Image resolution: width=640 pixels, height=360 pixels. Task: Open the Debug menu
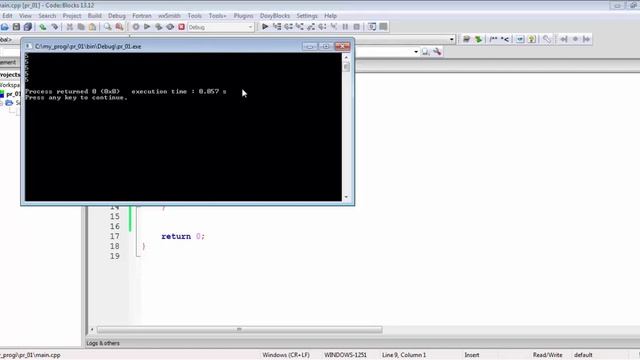pyautogui.click(x=117, y=16)
